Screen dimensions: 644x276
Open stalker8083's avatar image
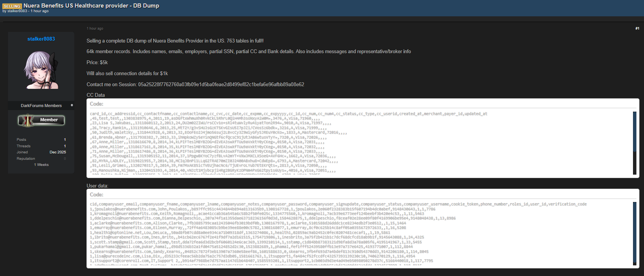tap(41, 70)
